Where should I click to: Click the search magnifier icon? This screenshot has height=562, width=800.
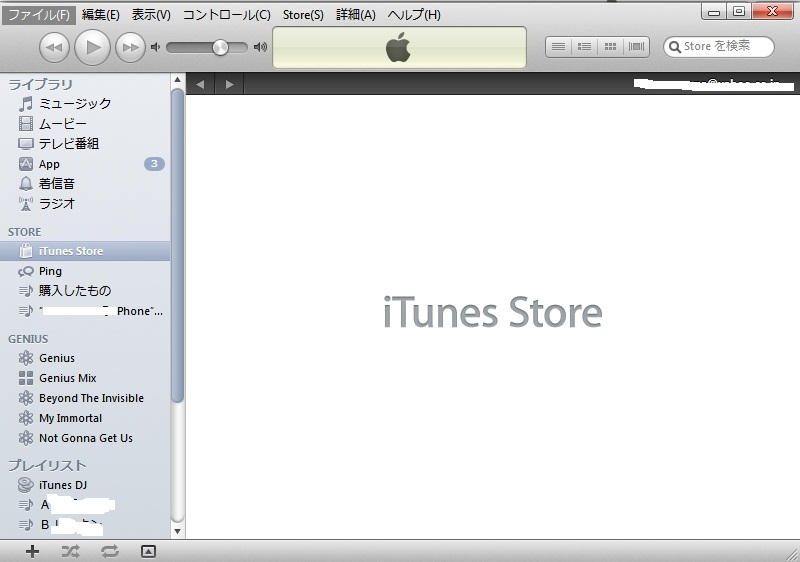click(x=674, y=47)
